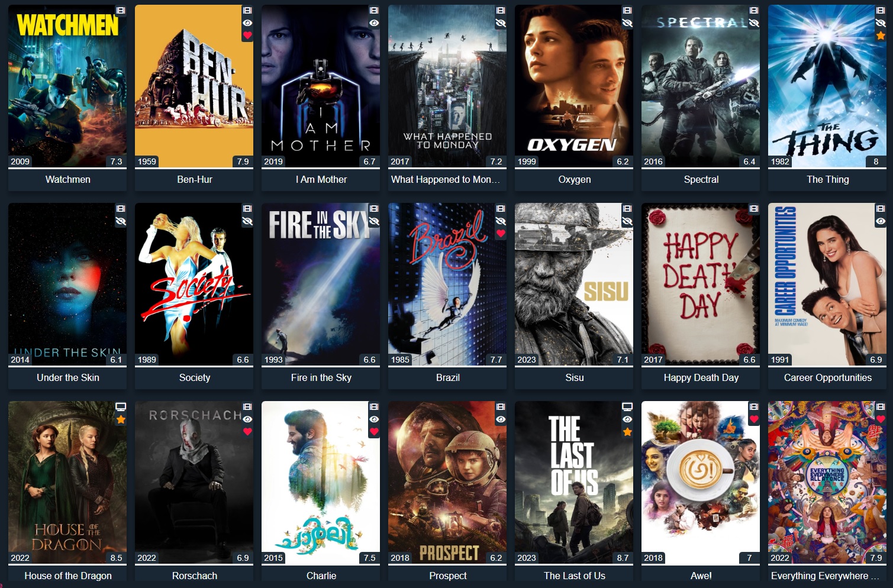Toggle the watched eye on The Last of Us

point(627,419)
